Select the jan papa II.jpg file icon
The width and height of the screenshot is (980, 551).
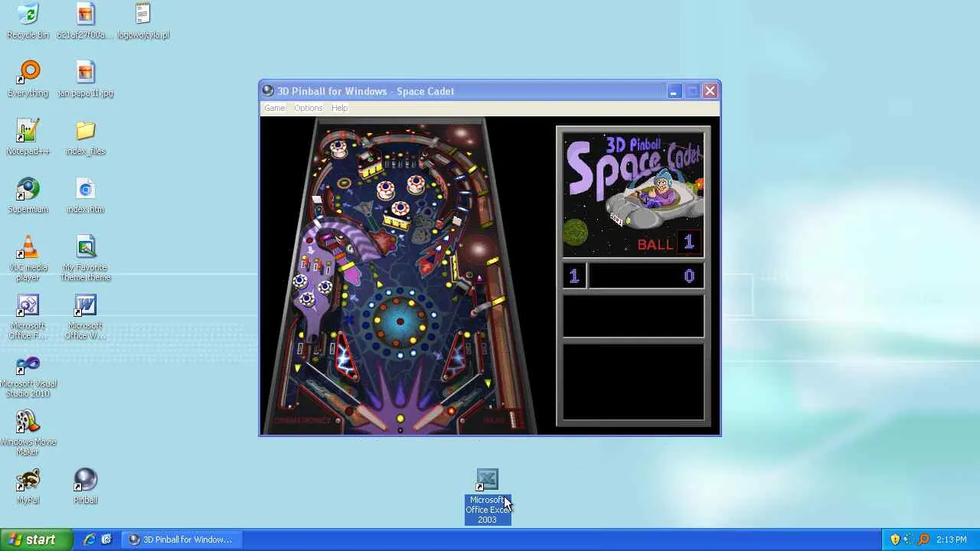pos(85,80)
